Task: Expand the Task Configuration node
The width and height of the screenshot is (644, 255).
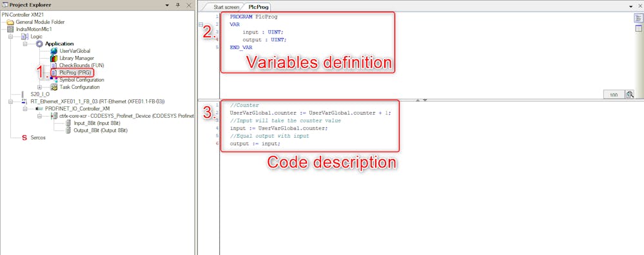Action: (x=39, y=87)
